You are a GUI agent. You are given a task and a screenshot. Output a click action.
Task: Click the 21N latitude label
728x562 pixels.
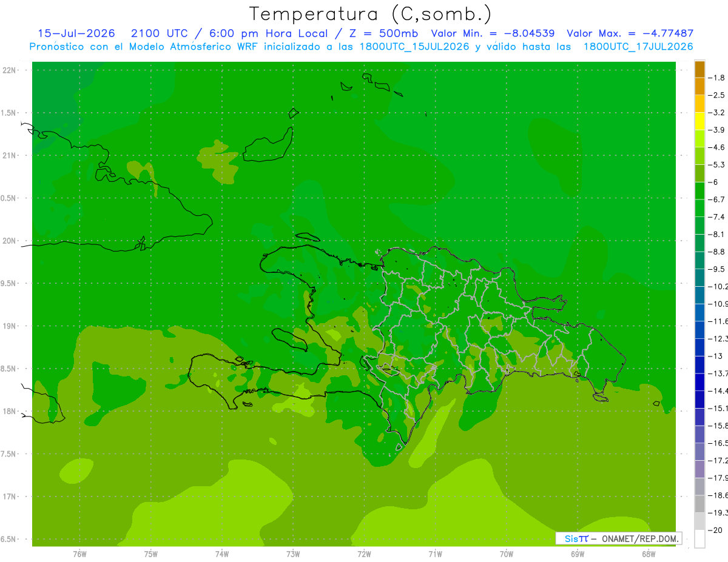coord(10,156)
